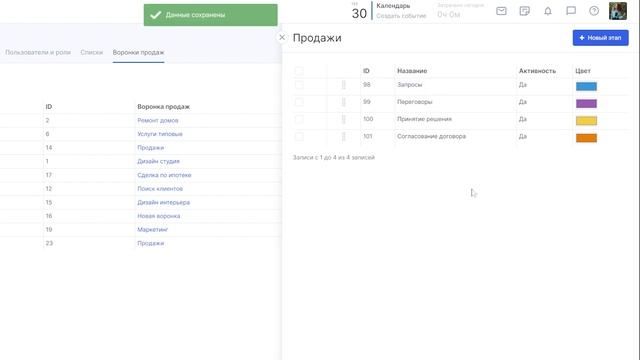640x360 pixels.
Task: Click the Согласование договора stage name
Action: click(431, 136)
